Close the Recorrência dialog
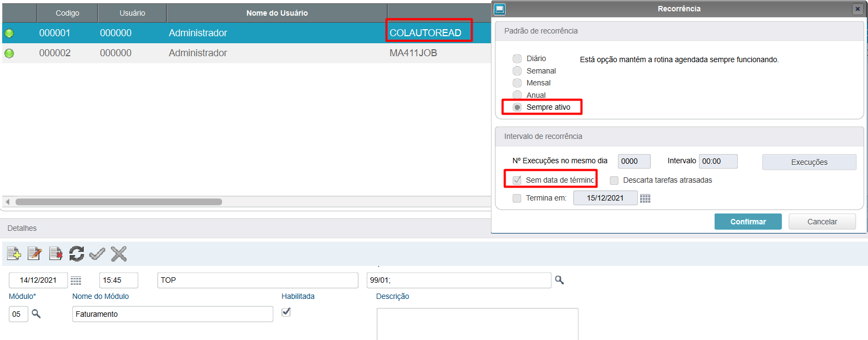868x340 pixels. coord(857,9)
